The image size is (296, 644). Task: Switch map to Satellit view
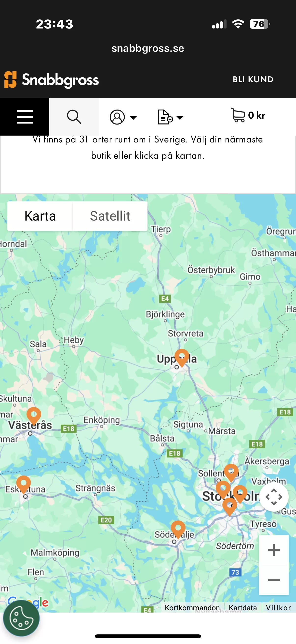tap(110, 216)
